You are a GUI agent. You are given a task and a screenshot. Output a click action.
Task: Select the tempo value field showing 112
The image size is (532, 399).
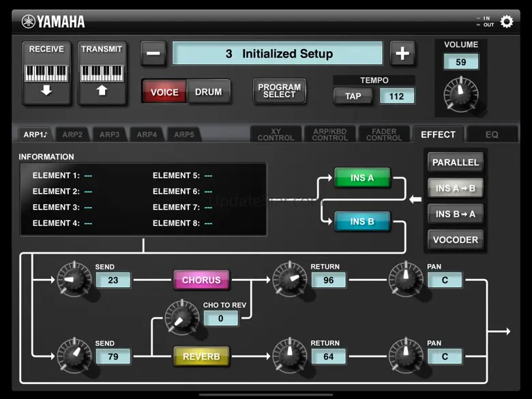(396, 96)
